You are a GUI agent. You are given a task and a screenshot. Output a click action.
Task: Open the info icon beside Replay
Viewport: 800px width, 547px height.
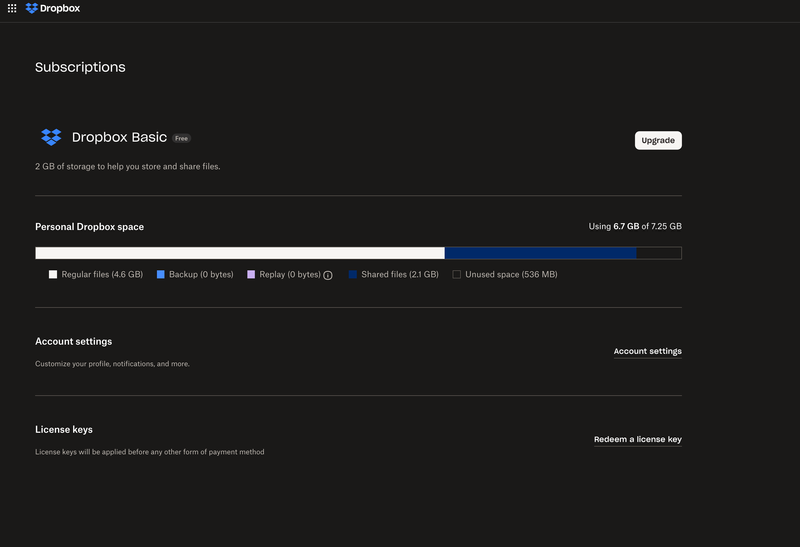point(328,275)
